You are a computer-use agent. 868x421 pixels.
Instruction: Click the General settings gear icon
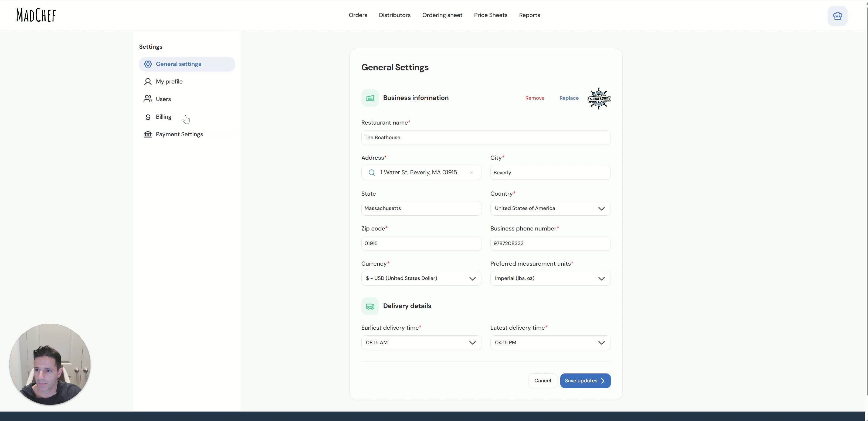[148, 64]
